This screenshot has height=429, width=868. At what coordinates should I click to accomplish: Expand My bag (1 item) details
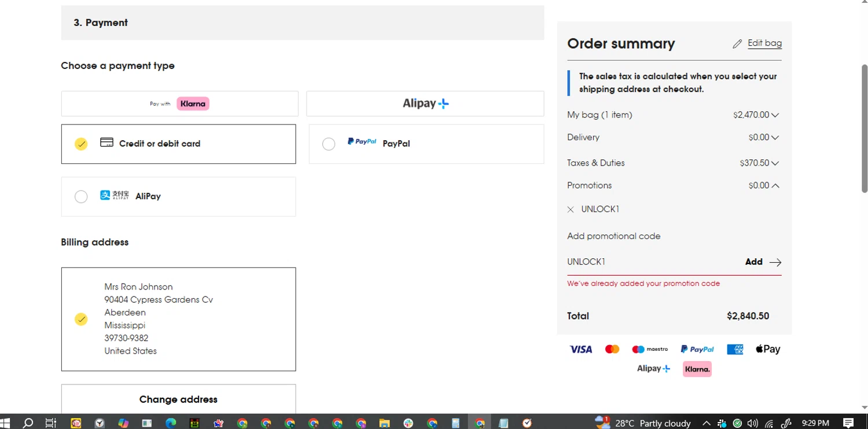coord(775,115)
